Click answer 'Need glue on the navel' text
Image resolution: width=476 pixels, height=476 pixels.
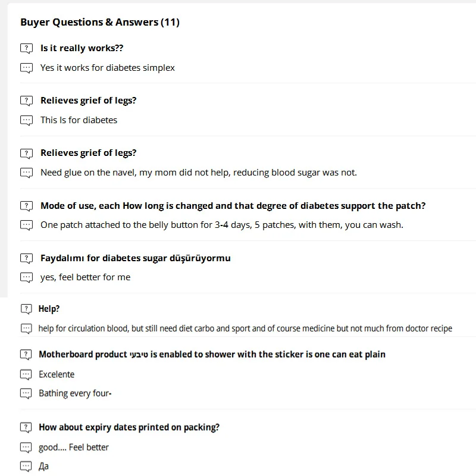click(x=198, y=173)
